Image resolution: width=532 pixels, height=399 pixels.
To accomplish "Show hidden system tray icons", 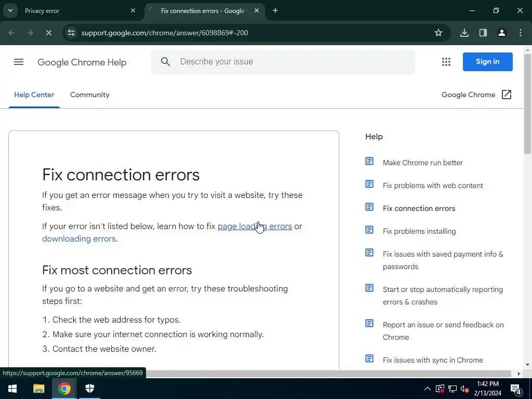I will coord(428,389).
